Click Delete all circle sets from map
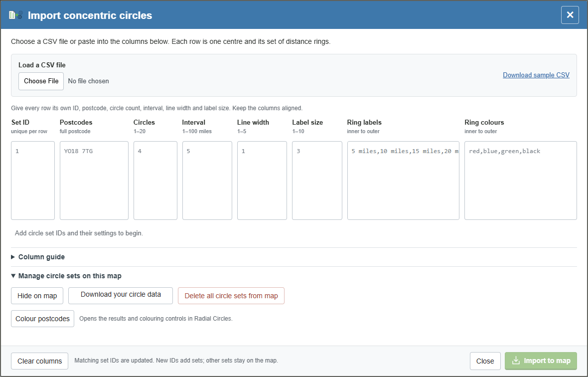Screen dimensions: 588x377 [x=231, y=296]
